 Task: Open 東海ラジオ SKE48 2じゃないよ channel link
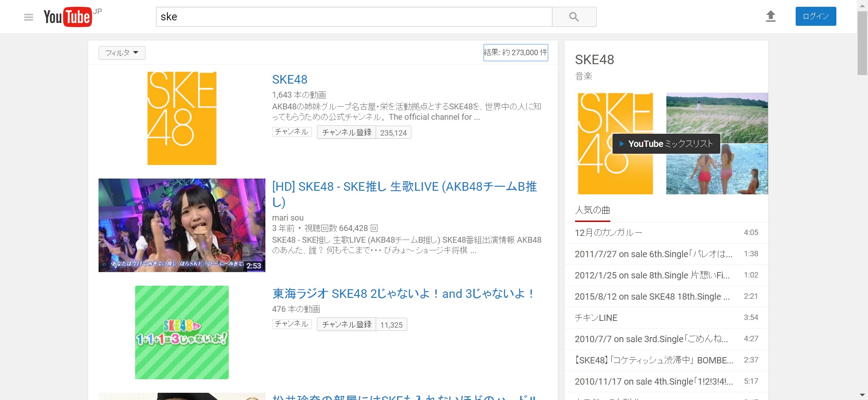[403, 294]
